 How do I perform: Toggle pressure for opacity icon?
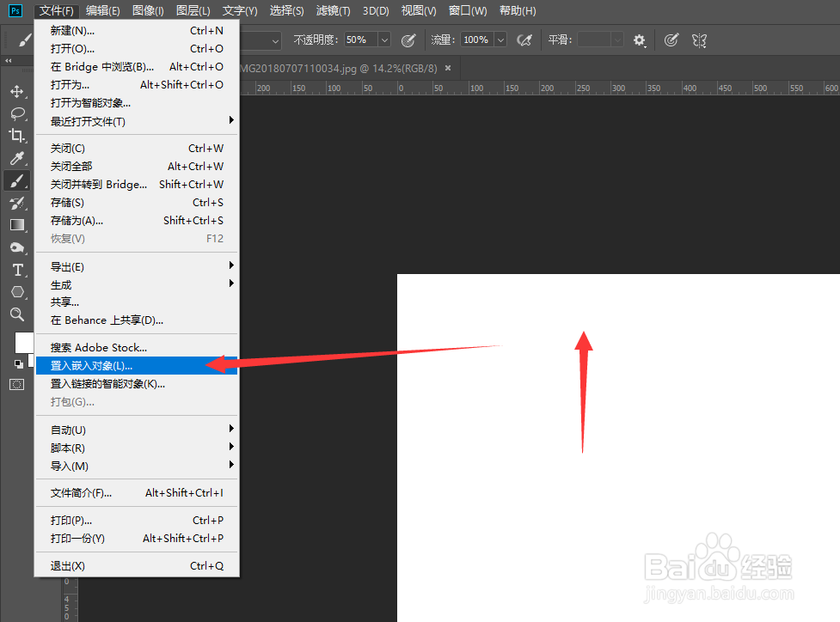click(x=408, y=40)
